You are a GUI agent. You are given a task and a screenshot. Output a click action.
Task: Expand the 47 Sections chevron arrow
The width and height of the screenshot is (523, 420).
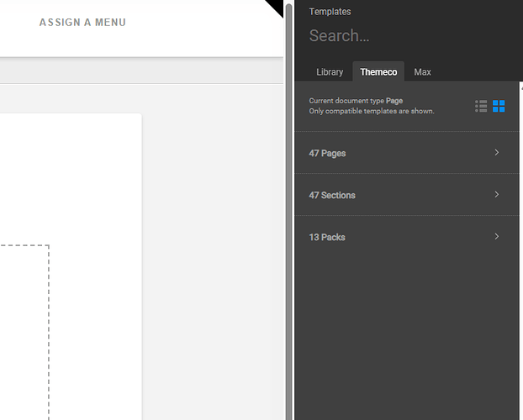(x=496, y=195)
